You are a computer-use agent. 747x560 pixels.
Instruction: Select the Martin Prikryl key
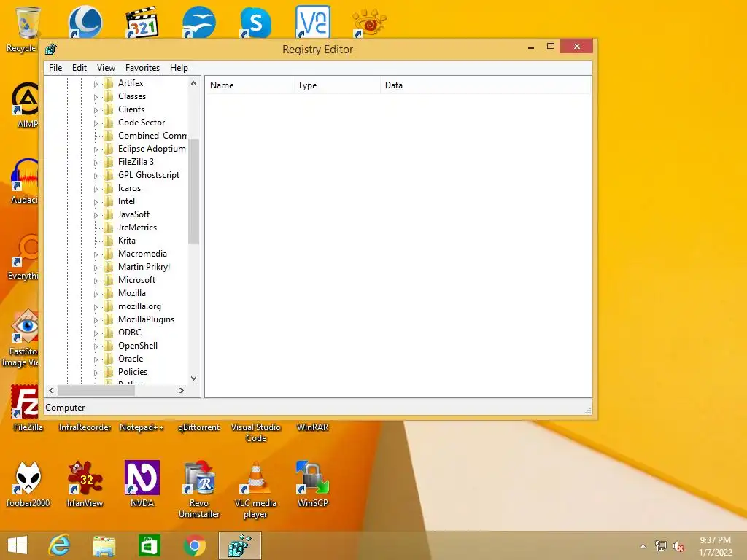coord(144,267)
